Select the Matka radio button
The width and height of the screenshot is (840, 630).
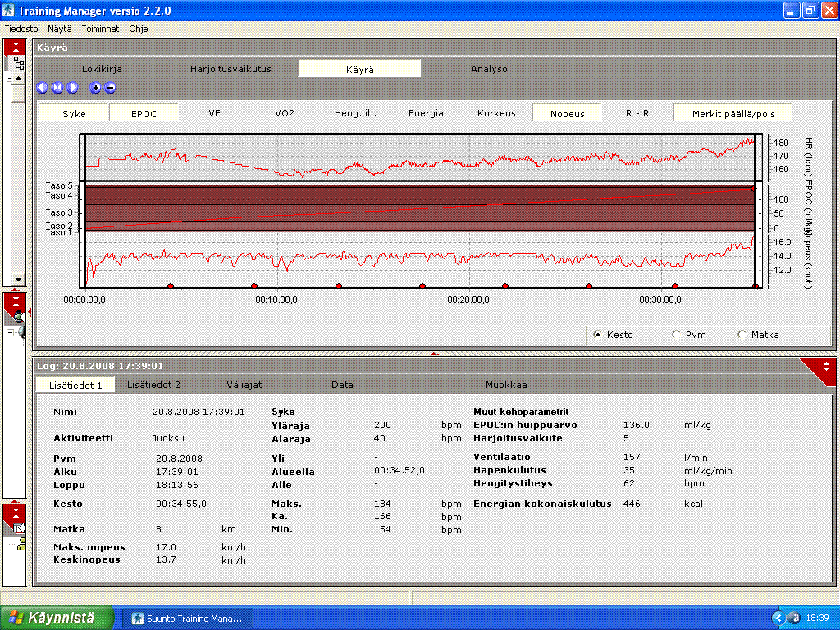[x=742, y=335]
